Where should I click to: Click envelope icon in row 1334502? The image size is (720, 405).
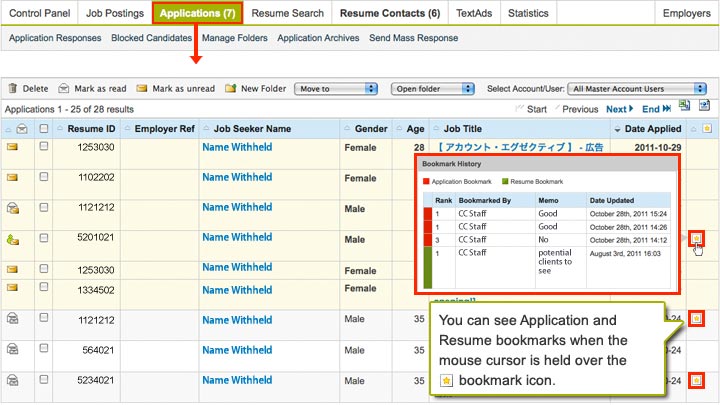pyautogui.click(x=12, y=287)
